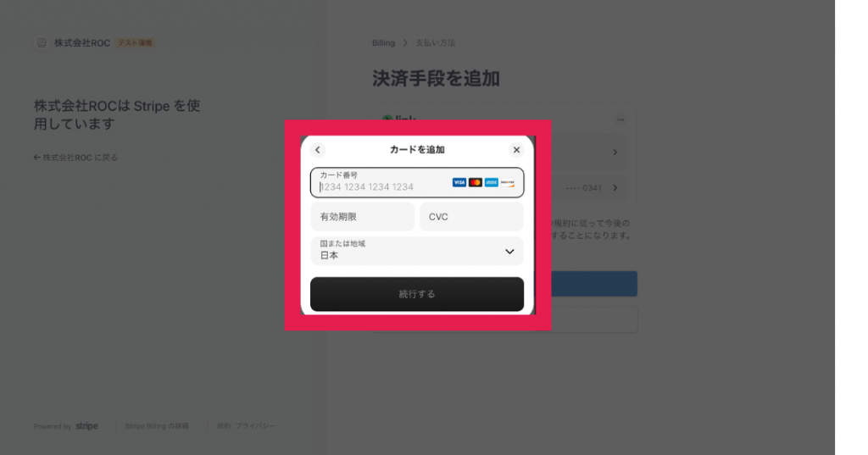Click the Discover card logo

pyautogui.click(x=507, y=183)
